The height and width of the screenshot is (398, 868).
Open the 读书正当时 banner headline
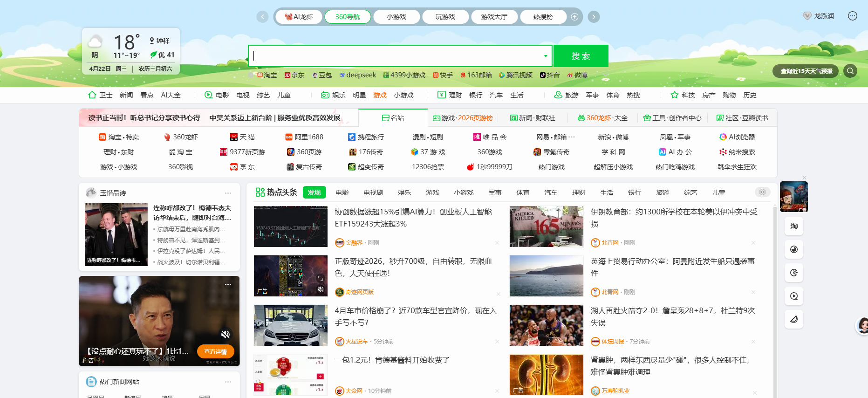point(144,118)
